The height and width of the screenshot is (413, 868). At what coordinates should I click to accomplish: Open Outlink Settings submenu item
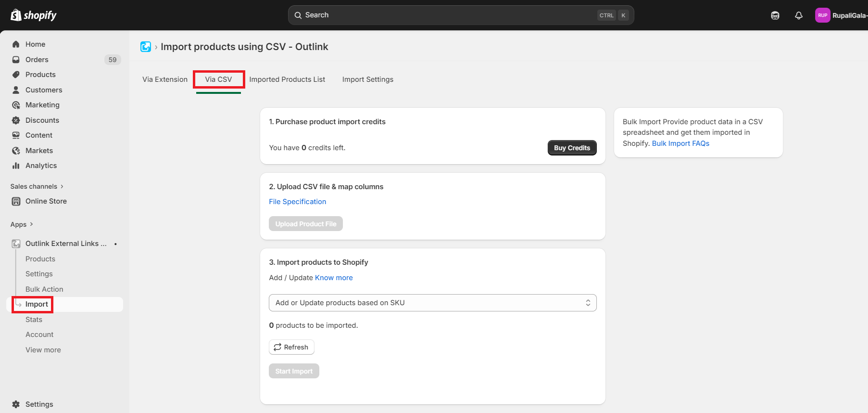tap(39, 274)
